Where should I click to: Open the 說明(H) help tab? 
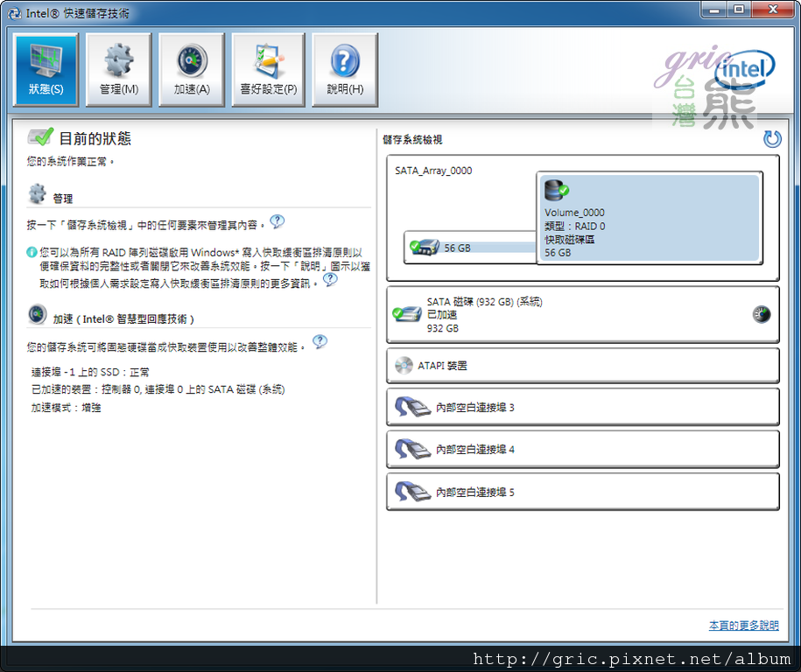click(345, 70)
